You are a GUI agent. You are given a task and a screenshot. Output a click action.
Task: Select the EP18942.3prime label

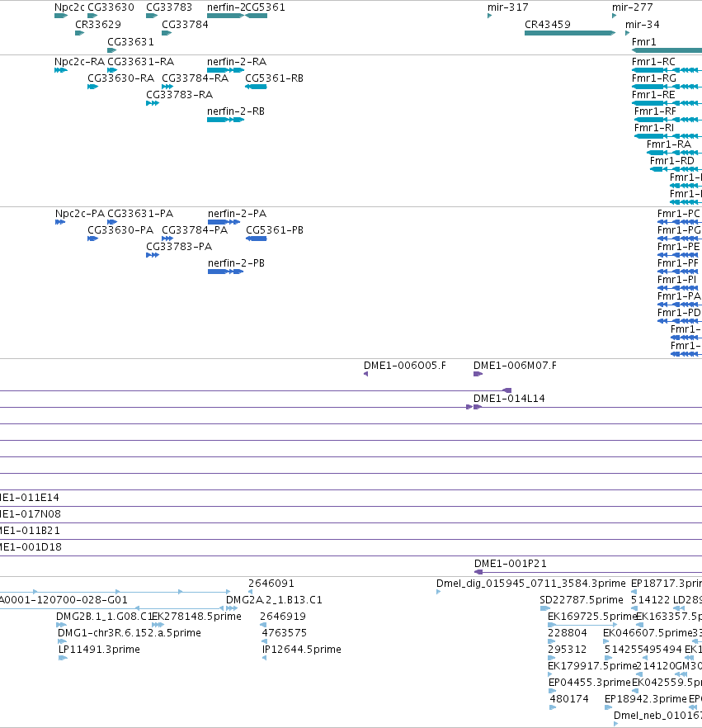pyautogui.click(x=645, y=699)
